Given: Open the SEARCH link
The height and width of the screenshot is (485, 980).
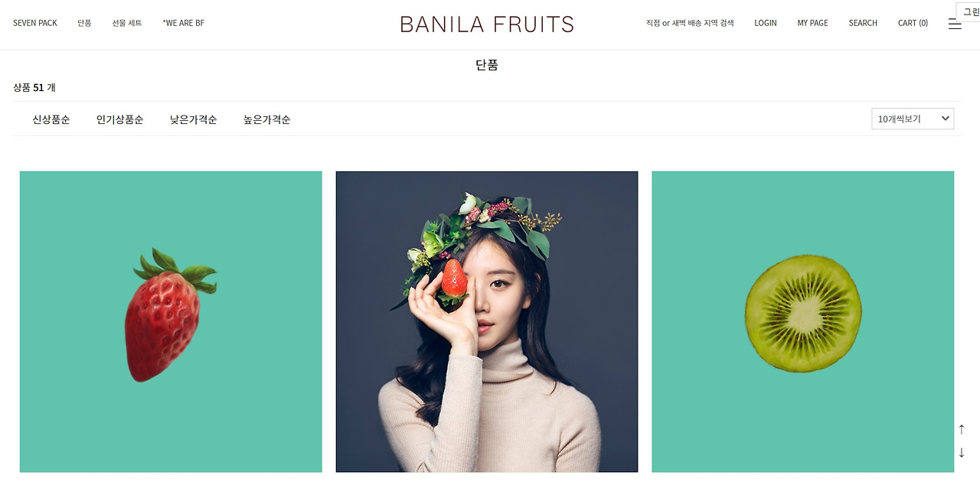Looking at the screenshot, I should (x=863, y=23).
